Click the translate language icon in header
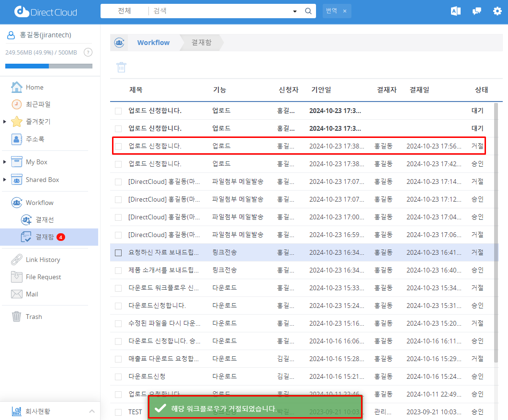This screenshot has height=420, width=508. coord(455,11)
